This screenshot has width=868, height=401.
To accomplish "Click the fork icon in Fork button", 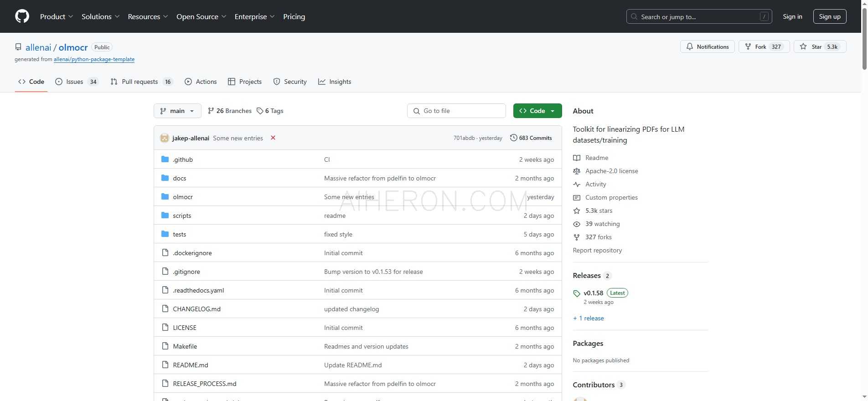I will [x=748, y=46].
